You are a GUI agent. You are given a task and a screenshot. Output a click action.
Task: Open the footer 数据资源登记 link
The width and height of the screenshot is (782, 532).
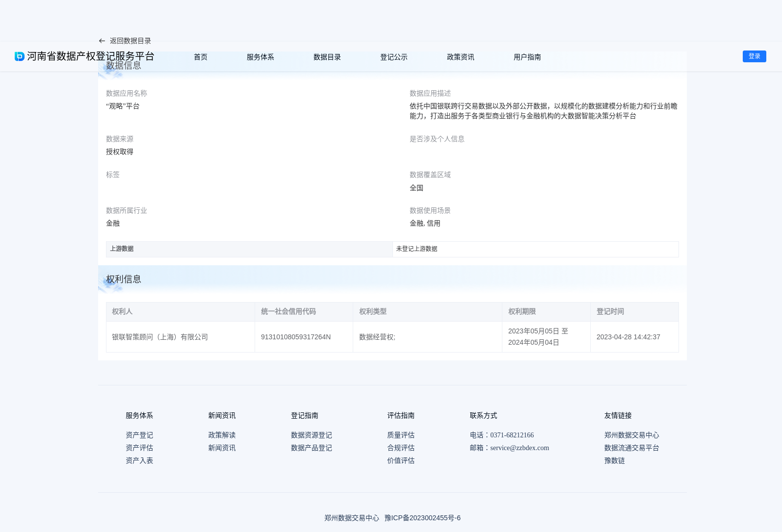coord(312,435)
